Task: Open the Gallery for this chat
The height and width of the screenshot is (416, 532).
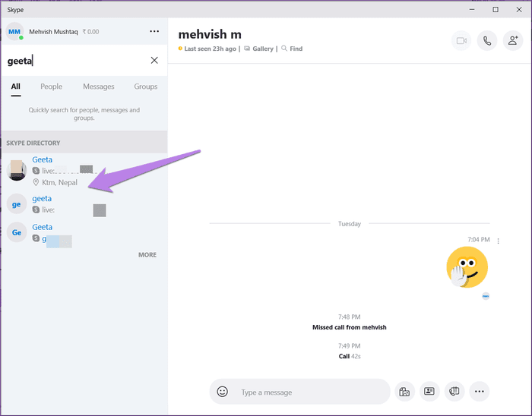Action: coord(258,49)
